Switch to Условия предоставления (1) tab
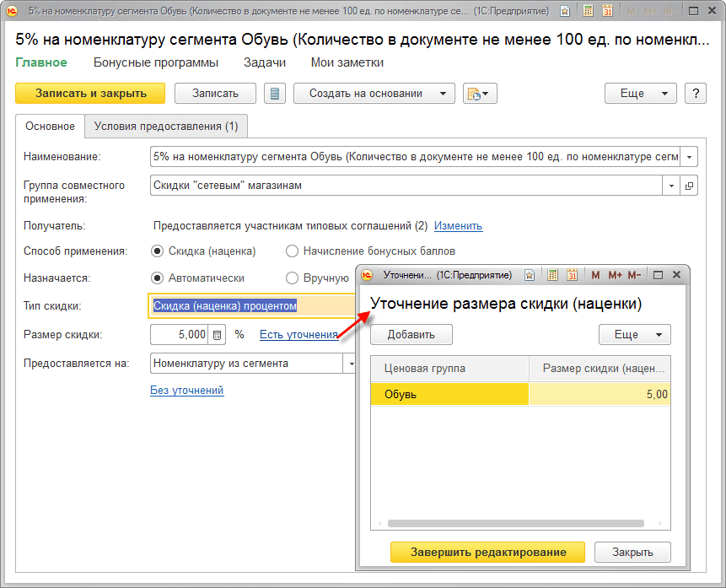The image size is (726, 588). 166,126
